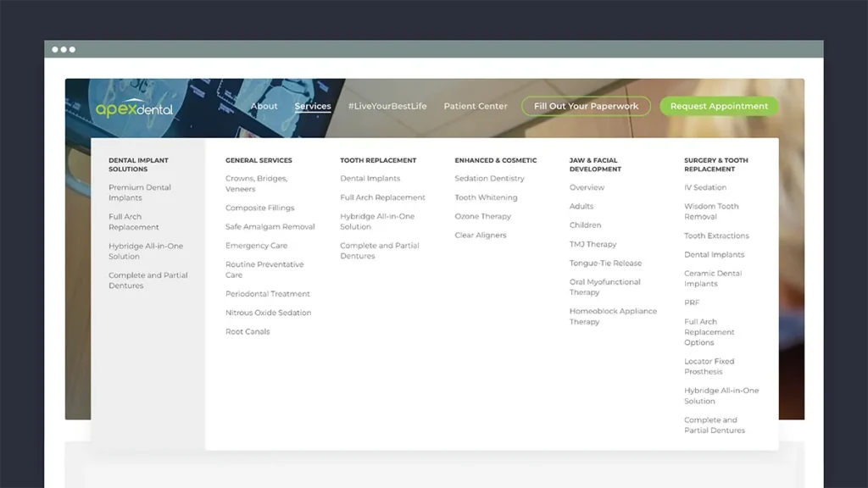
Task: Open the Sedation Dentistry link
Action: (x=489, y=179)
